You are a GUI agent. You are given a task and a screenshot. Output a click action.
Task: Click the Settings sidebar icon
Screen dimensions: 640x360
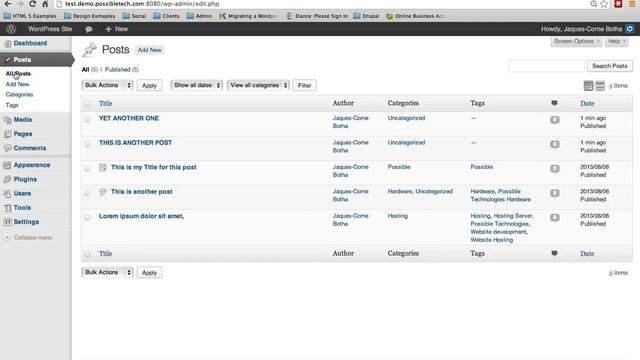point(7,222)
